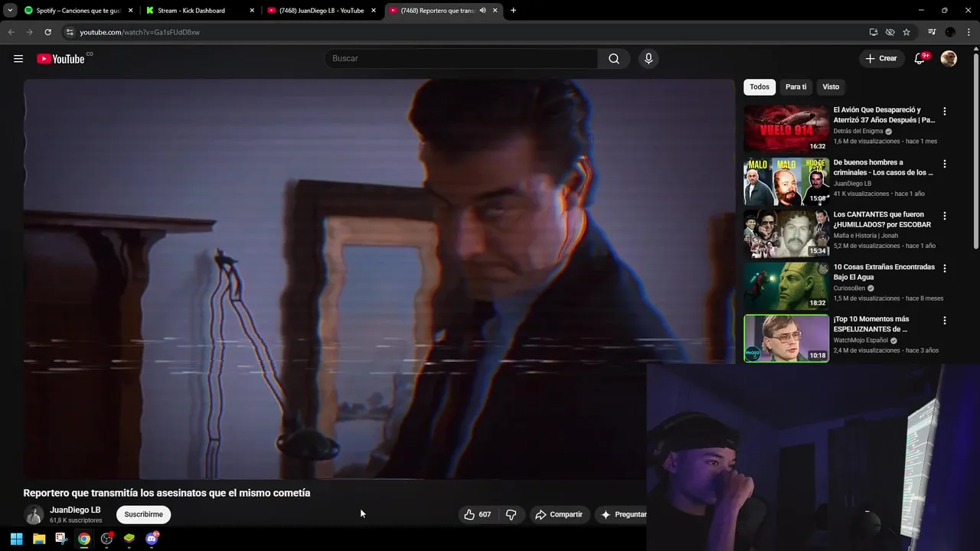
Task: Open the BlueStacks icon in the taskbar
Action: click(129, 539)
